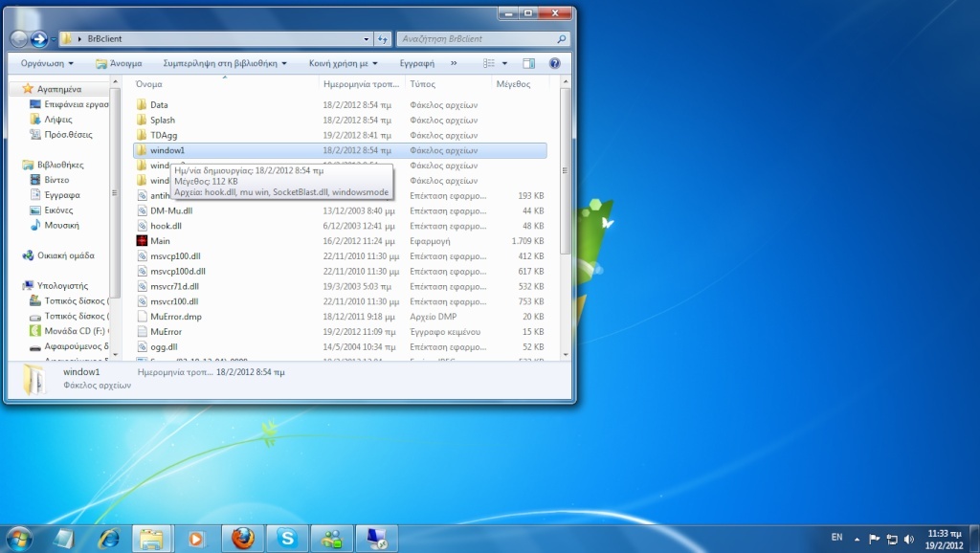Click the BrBclient address bar path
The image size is (980, 553).
pos(104,38)
